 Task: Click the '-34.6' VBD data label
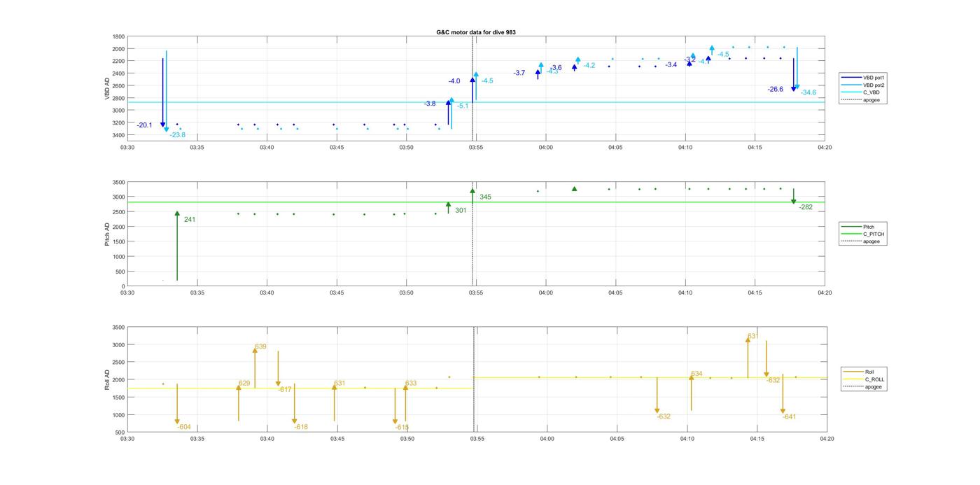click(x=808, y=92)
